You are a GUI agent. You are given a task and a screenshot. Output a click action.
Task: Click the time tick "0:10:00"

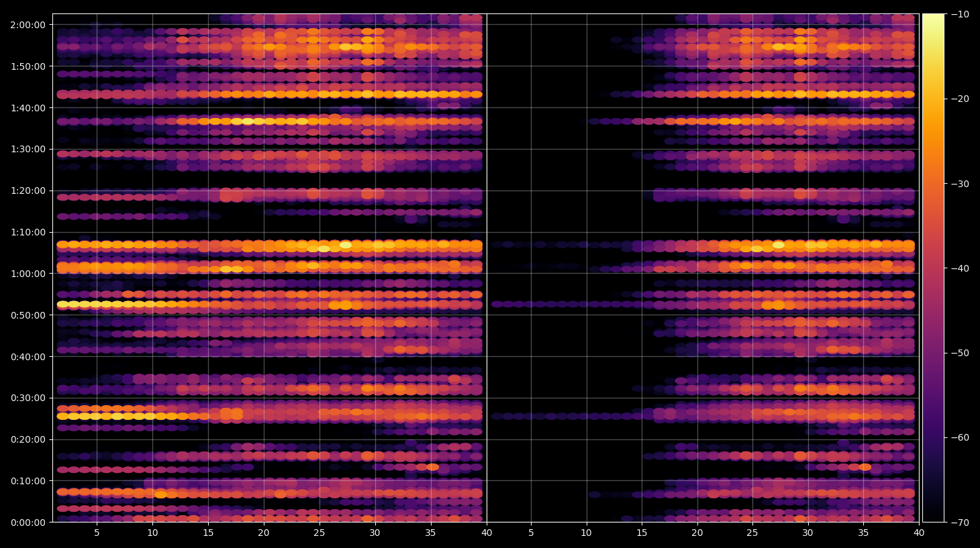tap(28, 481)
